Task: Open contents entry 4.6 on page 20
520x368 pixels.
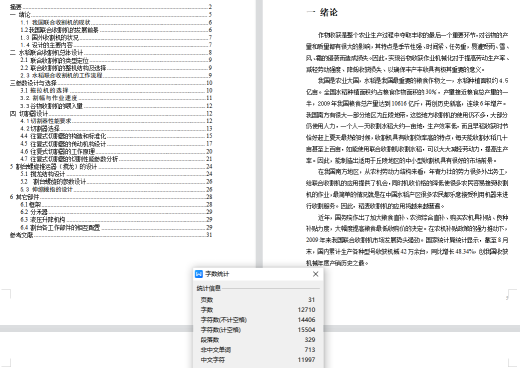Action: pos(116,151)
